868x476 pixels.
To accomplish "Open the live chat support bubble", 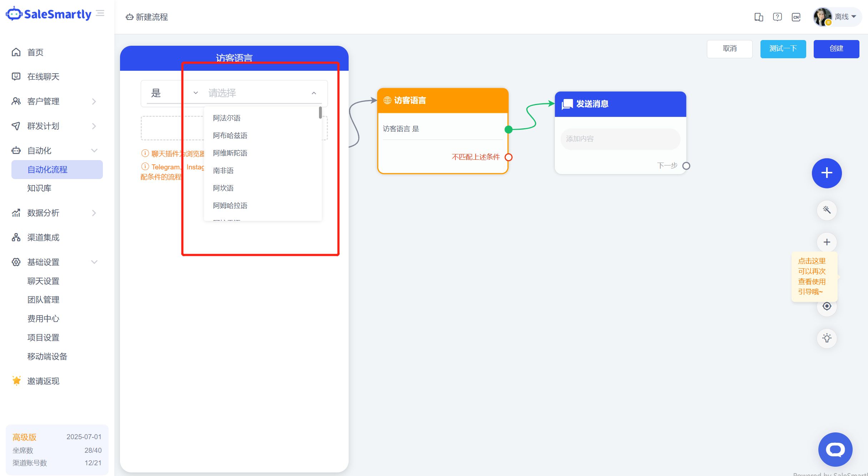I will (835, 449).
